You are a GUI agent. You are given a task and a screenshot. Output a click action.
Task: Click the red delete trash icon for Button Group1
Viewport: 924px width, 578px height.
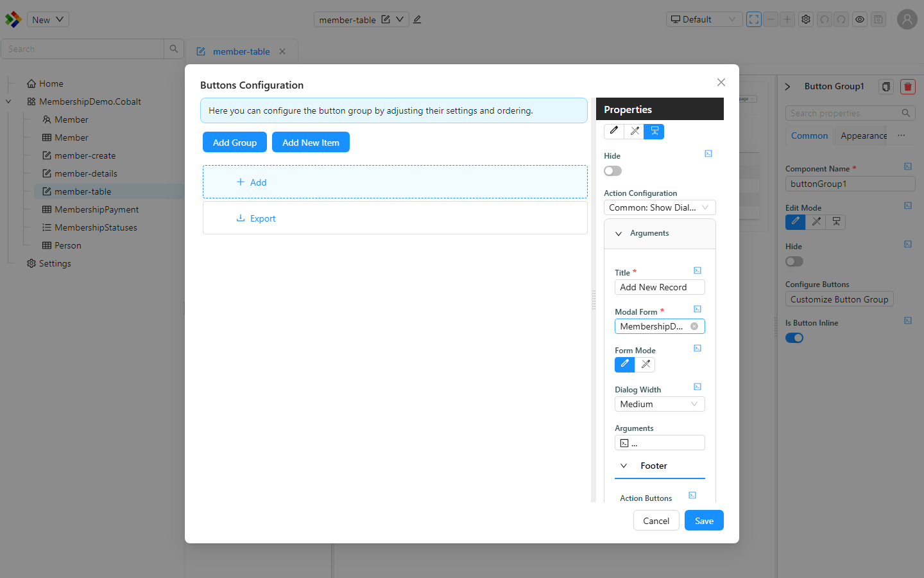point(907,87)
